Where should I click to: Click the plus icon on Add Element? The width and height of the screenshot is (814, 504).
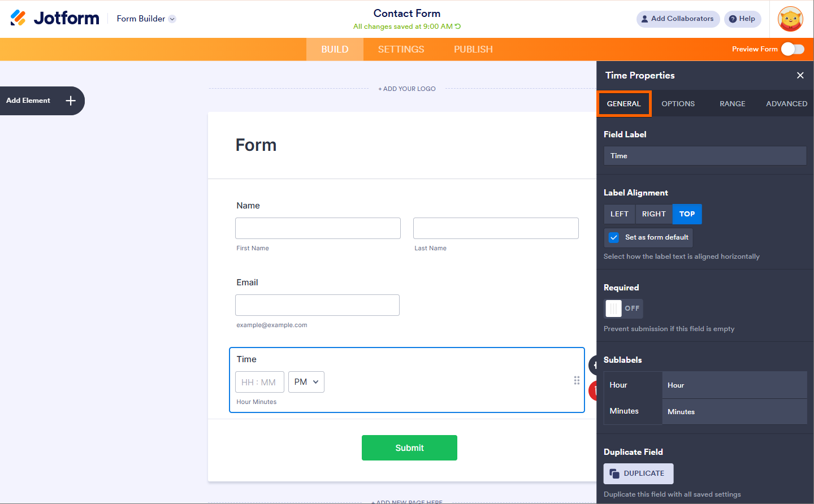tap(71, 101)
